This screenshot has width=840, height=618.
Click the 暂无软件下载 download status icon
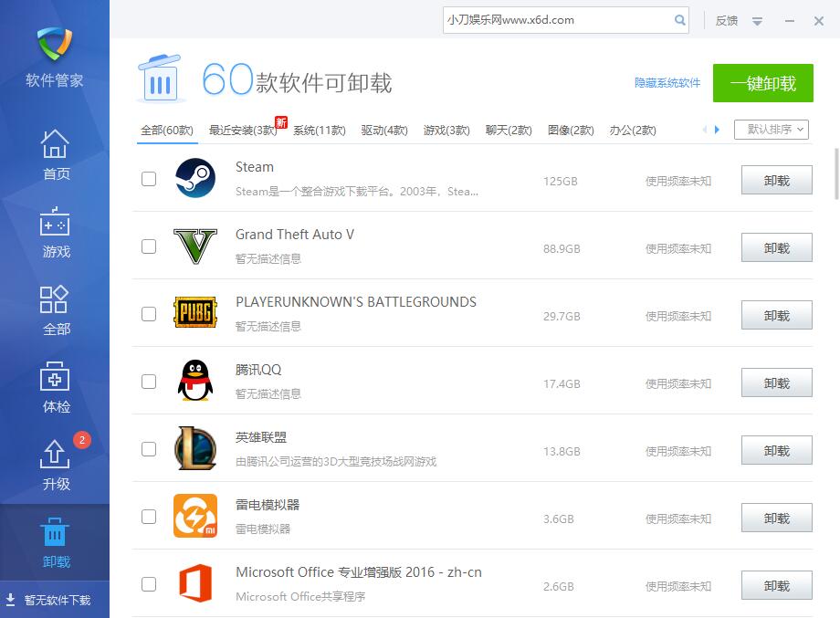11,600
